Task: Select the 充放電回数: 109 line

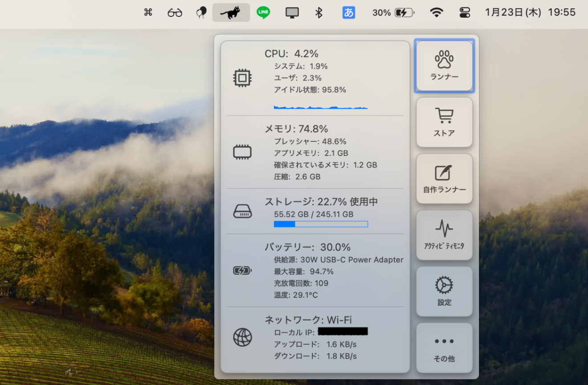Action: pyautogui.click(x=301, y=283)
